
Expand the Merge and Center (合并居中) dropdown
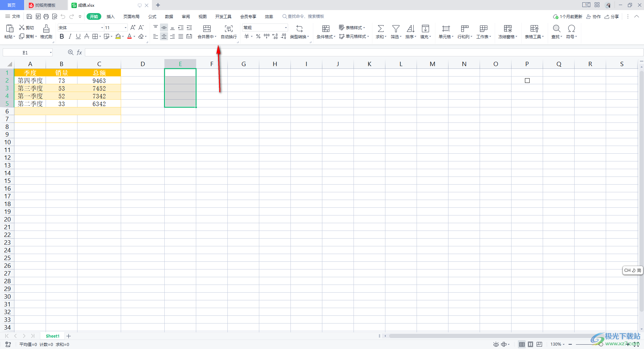click(x=215, y=37)
